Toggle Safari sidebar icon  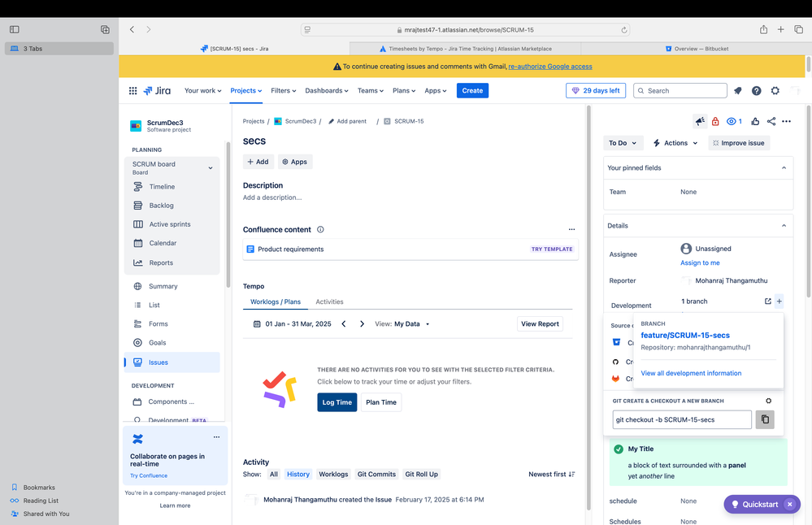(x=15, y=29)
